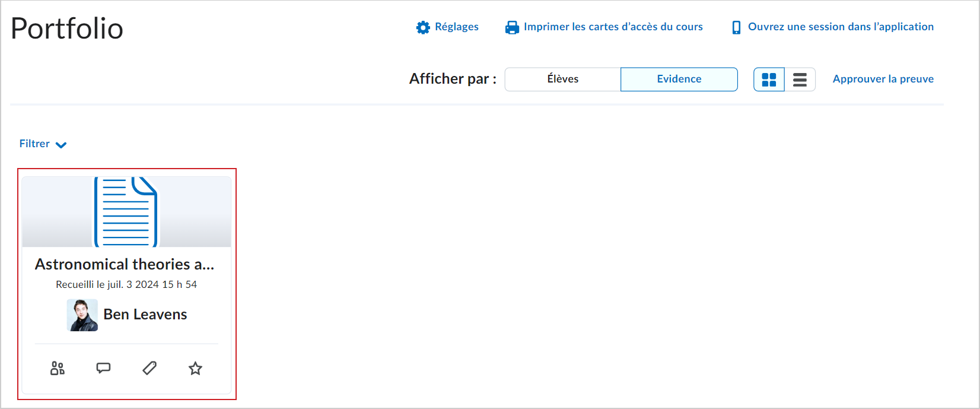This screenshot has width=980, height=409.
Task: Open Réglages via the gear icon
Action: point(423,27)
